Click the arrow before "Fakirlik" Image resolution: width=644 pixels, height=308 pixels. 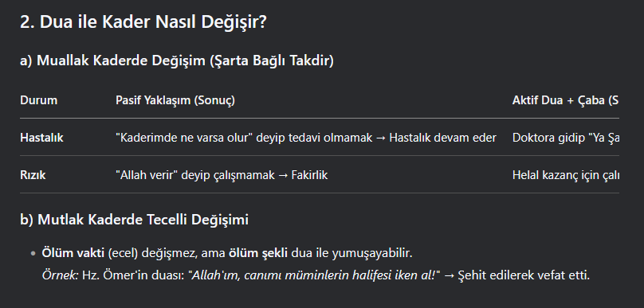(283, 176)
